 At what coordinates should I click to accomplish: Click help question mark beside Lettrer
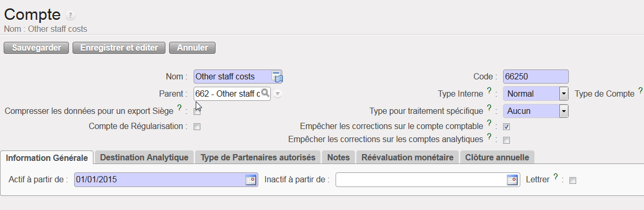[556, 177]
